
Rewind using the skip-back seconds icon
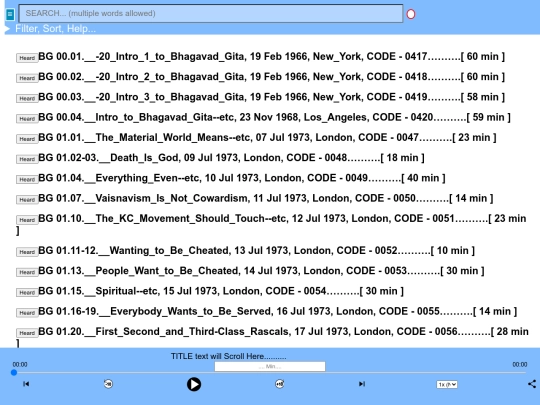(108, 384)
